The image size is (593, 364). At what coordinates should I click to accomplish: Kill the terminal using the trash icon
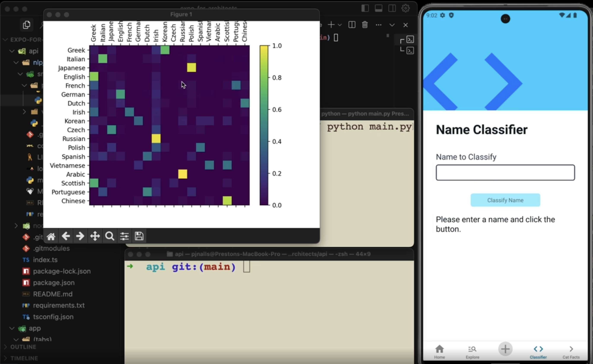click(365, 25)
